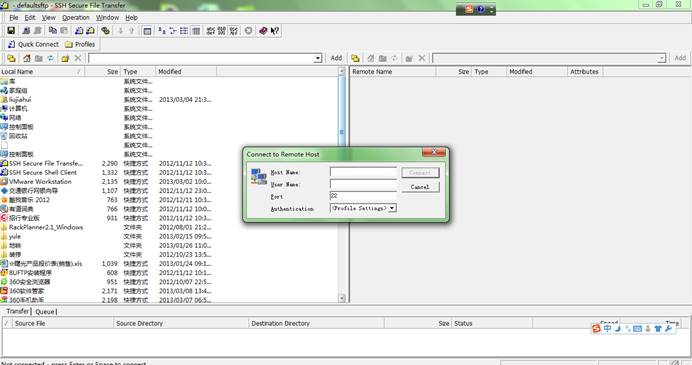Viewport: 692px width, 365px height.
Task: Go to home folder in local pane
Action: [27, 58]
